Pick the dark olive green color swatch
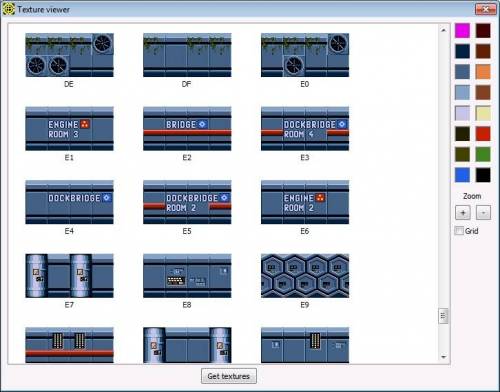500x392 pixels. point(463,155)
